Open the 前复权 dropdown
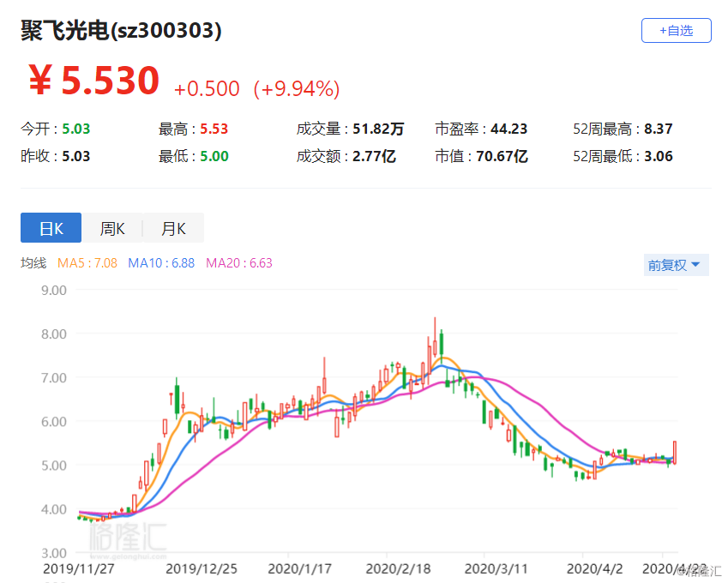Image resolution: width=728 pixels, height=583 pixels. point(676,265)
